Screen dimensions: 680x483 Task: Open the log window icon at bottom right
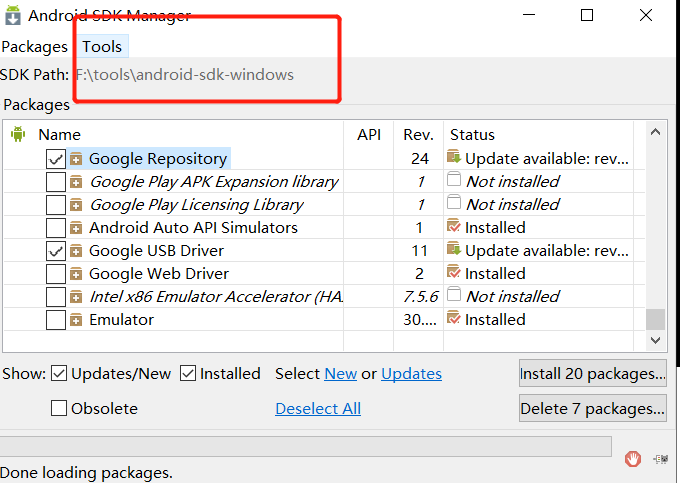pyautogui.click(x=661, y=459)
